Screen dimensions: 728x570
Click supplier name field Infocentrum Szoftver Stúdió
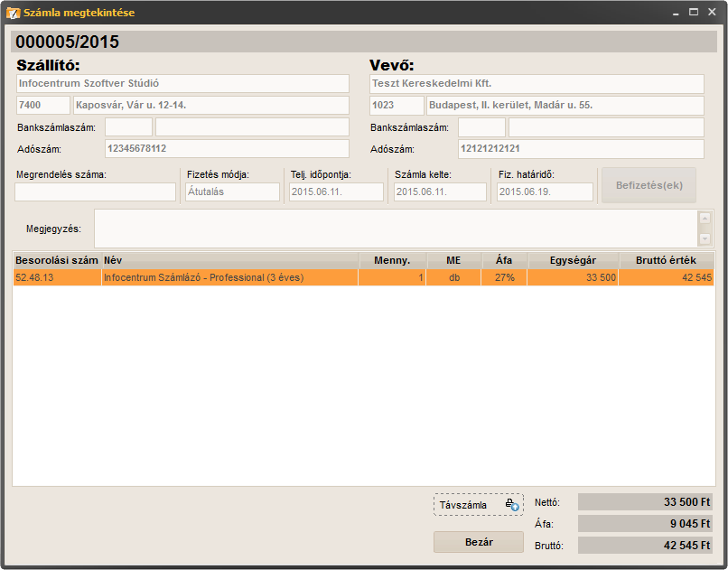(x=183, y=83)
